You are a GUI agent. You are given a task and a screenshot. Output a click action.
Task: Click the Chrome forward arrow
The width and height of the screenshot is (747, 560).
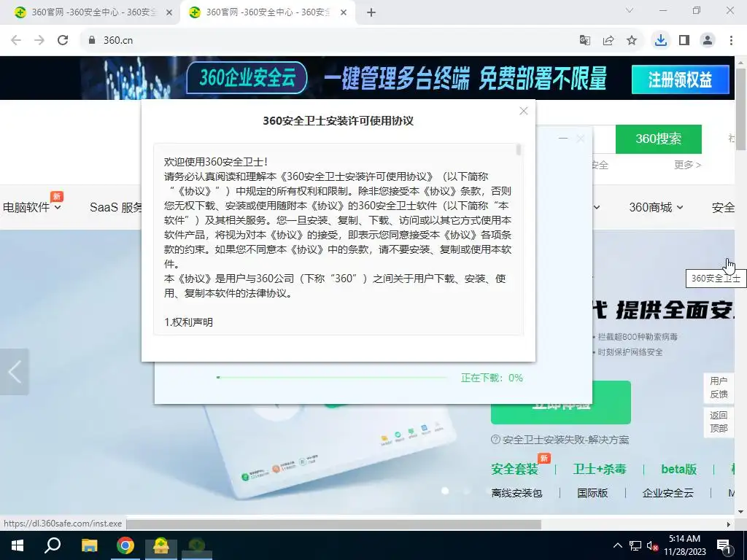(39, 40)
